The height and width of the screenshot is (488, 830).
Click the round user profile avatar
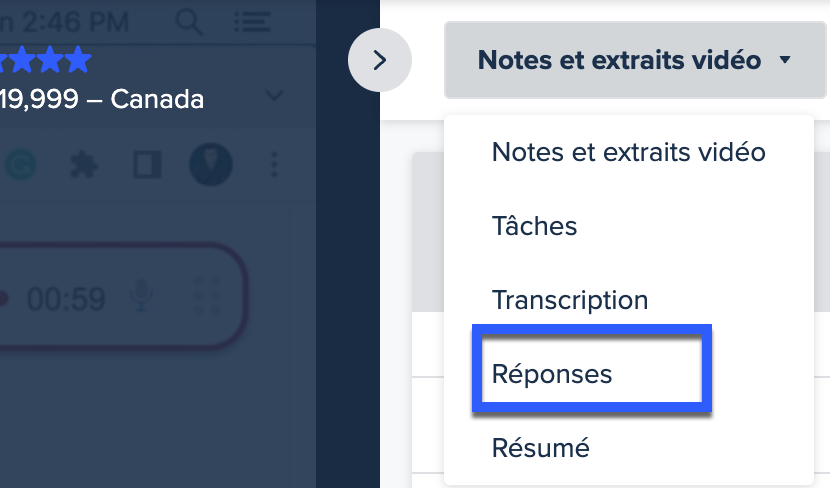(x=211, y=165)
